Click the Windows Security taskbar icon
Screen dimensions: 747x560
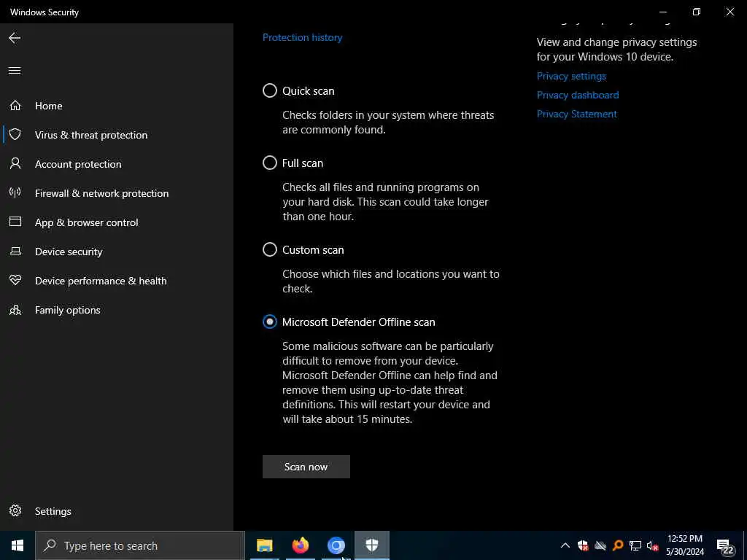372,545
